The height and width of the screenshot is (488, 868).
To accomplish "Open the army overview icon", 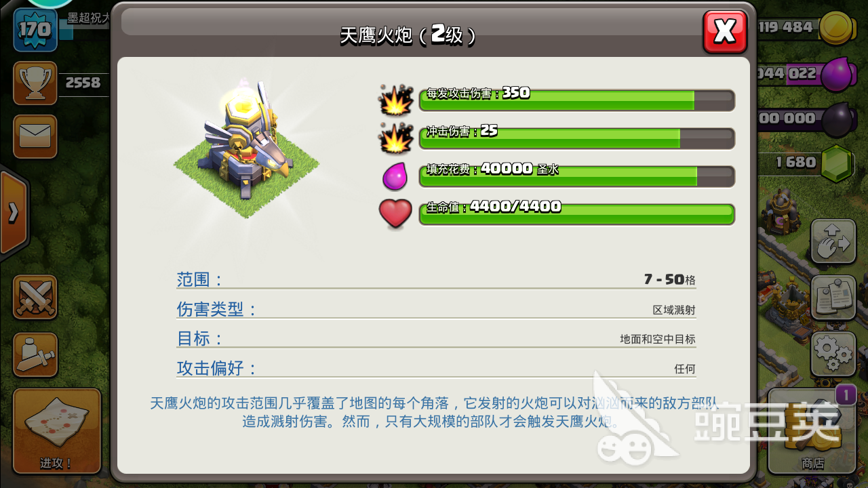I will point(35,354).
